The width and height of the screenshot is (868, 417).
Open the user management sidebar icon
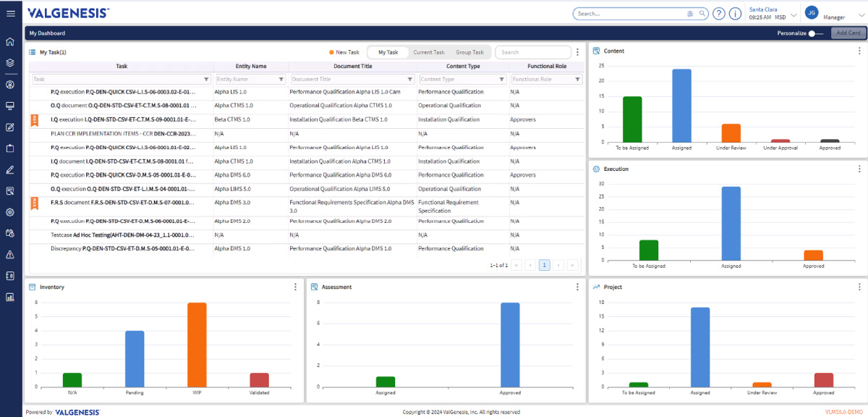pyautogui.click(x=10, y=85)
